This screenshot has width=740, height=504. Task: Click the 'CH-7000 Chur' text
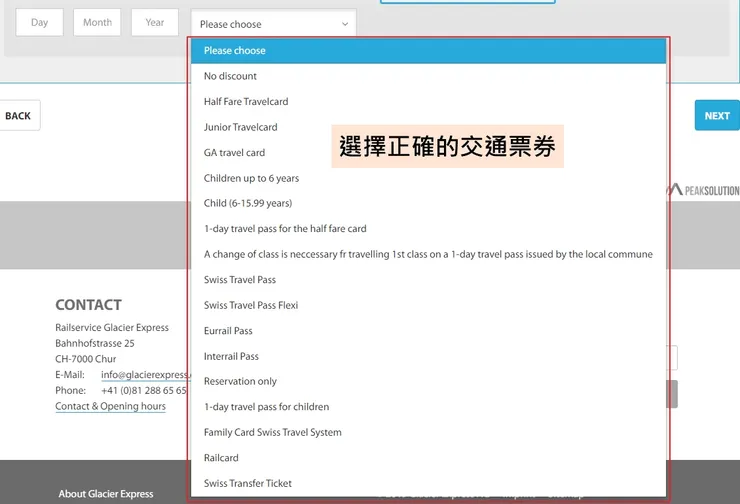pyautogui.click(x=85, y=359)
